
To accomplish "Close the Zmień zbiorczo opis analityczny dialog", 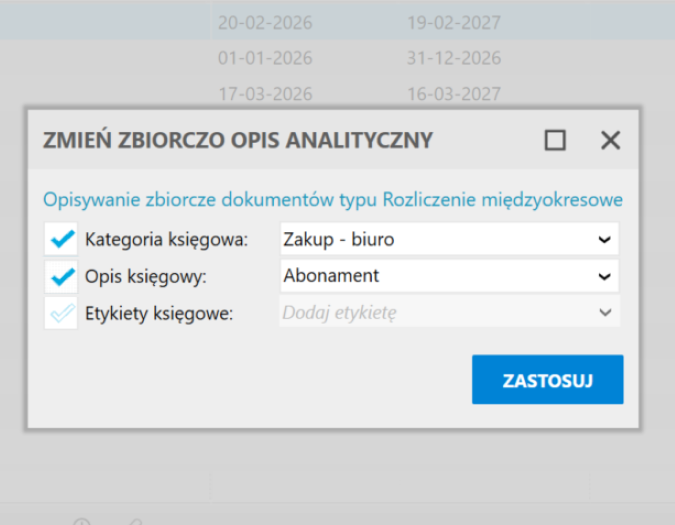I will (610, 140).
